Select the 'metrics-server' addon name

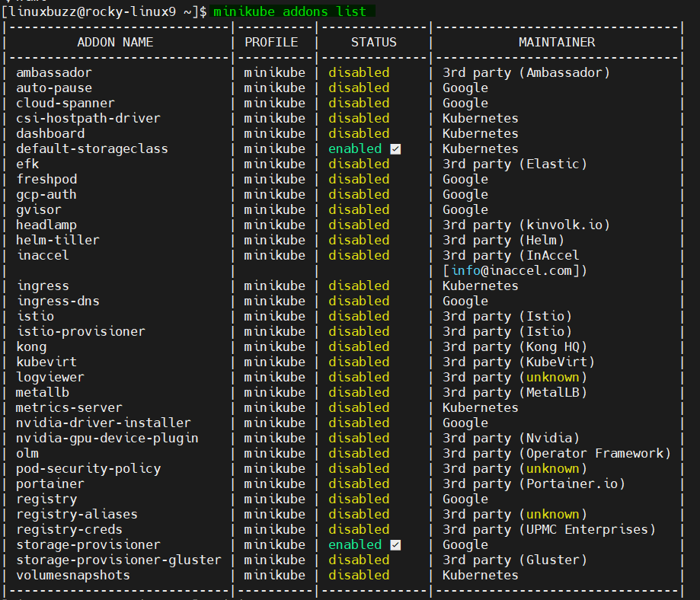tap(69, 407)
